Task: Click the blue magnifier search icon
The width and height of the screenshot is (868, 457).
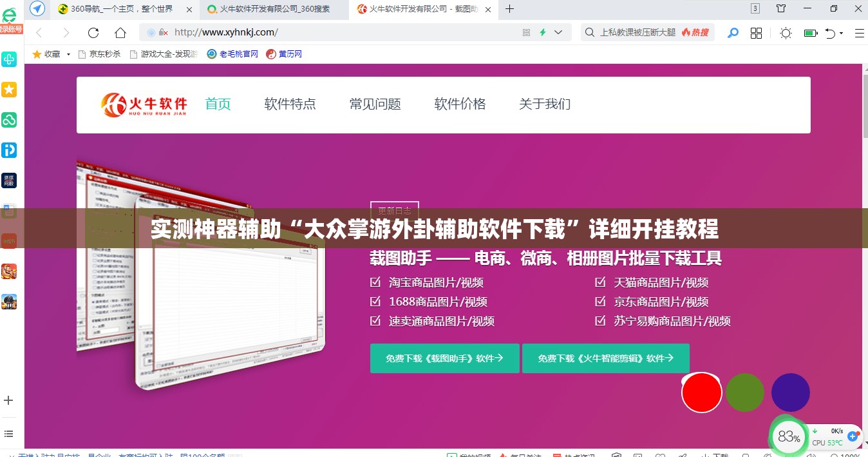Action: tap(733, 33)
